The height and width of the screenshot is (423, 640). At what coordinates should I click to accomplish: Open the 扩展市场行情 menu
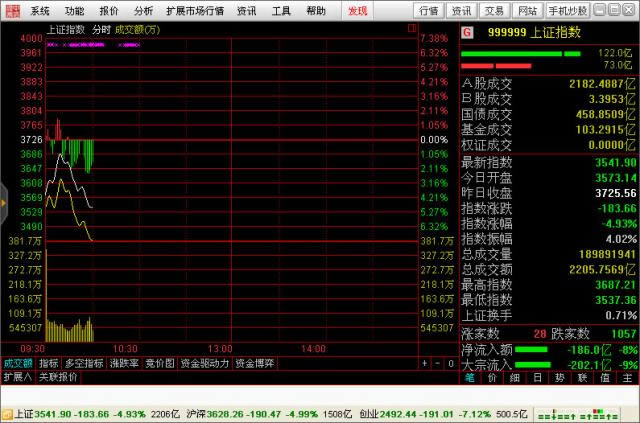click(195, 11)
